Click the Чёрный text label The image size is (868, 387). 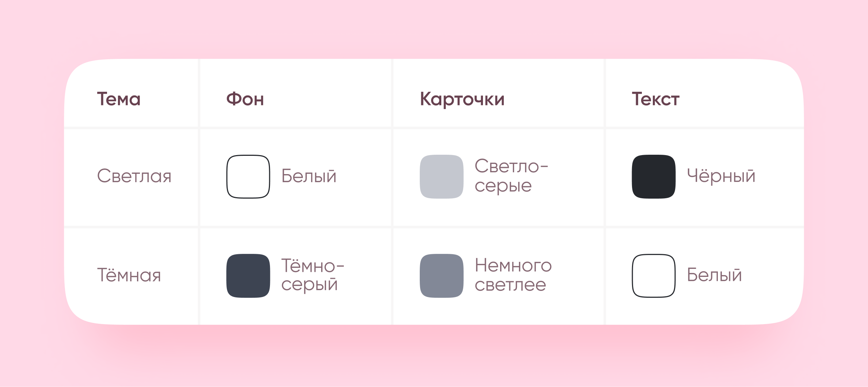pos(721,176)
